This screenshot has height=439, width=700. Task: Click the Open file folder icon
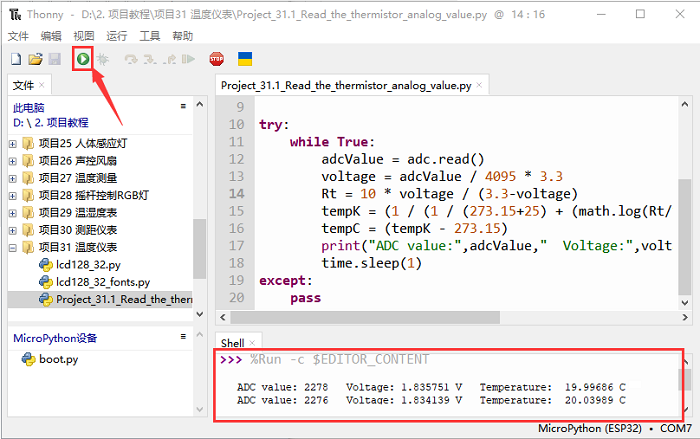pos(35,60)
